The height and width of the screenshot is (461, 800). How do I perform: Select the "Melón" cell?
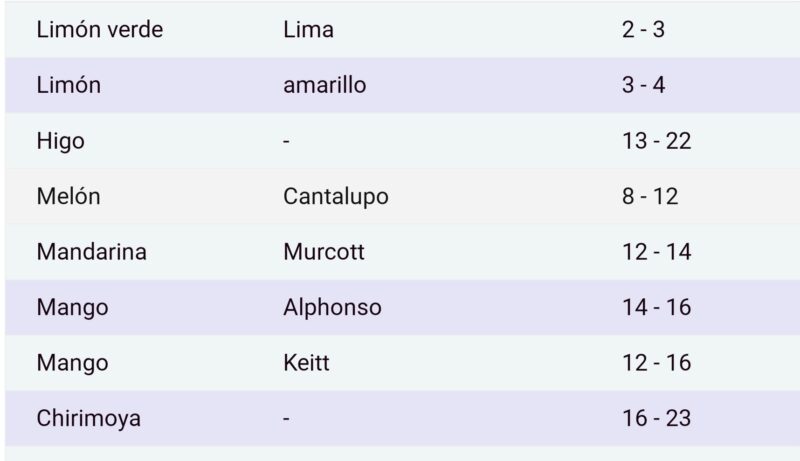coord(68,197)
